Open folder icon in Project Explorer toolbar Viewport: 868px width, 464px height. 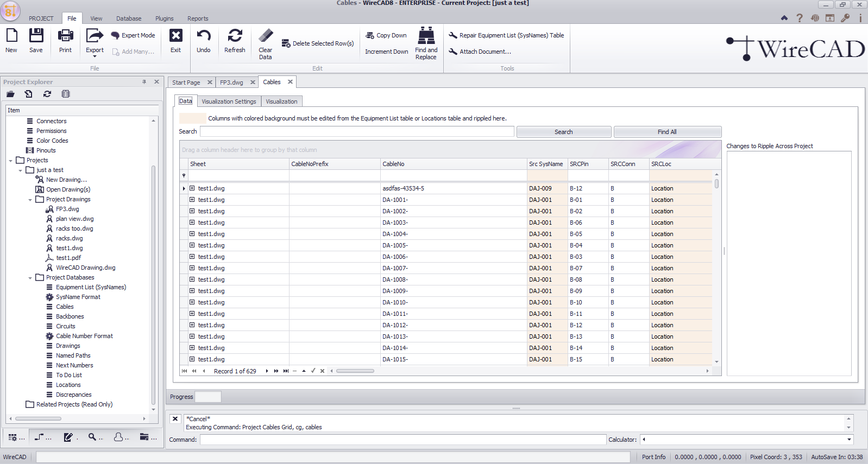tap(10, 94)
